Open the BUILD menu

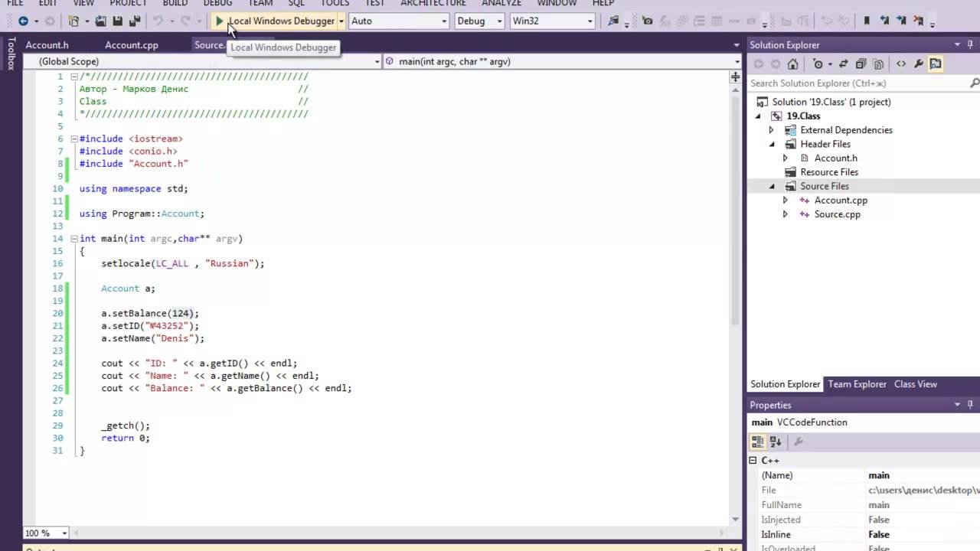[x=175, y=3]
